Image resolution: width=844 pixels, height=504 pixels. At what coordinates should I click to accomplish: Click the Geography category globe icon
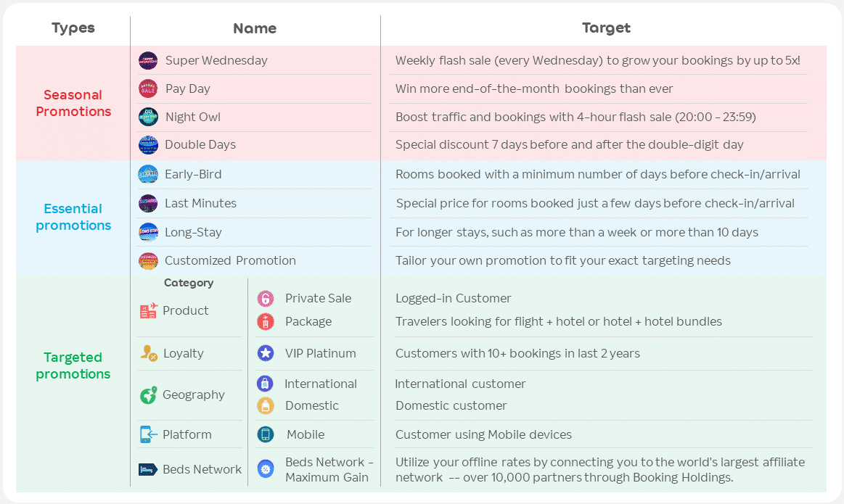pyautogui.click(x=148, y=395)
